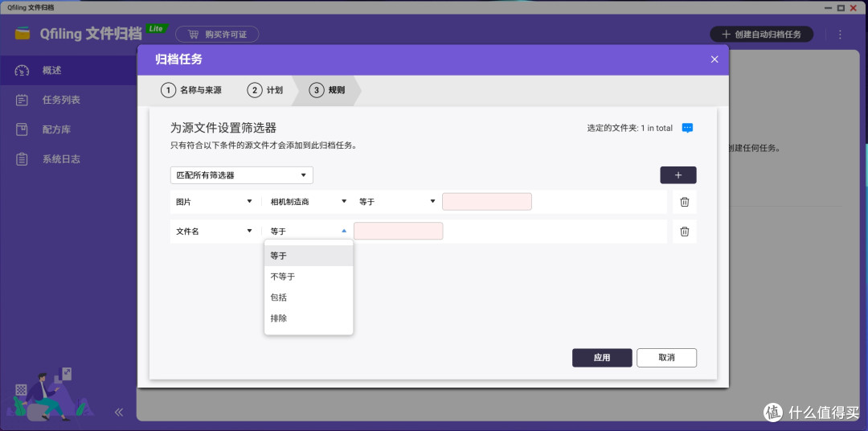This screenshot has height=431, width=868.
Task: Click the task list icon in sidebar
Action: 22,101
